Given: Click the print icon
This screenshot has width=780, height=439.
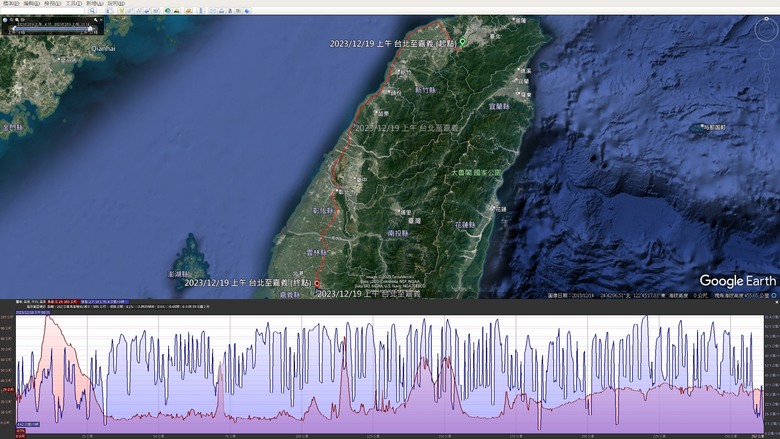Looking at the screenshot, I should pyautogui.click(x=221, y=10).
